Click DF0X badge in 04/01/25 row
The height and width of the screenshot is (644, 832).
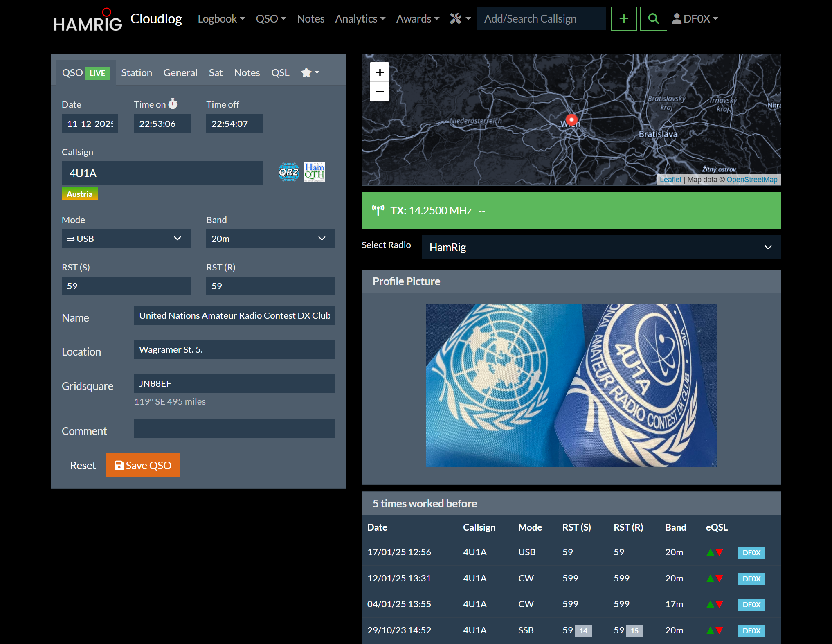coord(751,605)
